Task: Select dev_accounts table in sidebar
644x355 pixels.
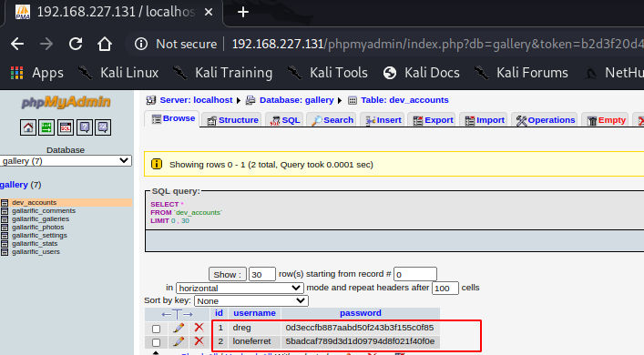Action: coord(34,203)
